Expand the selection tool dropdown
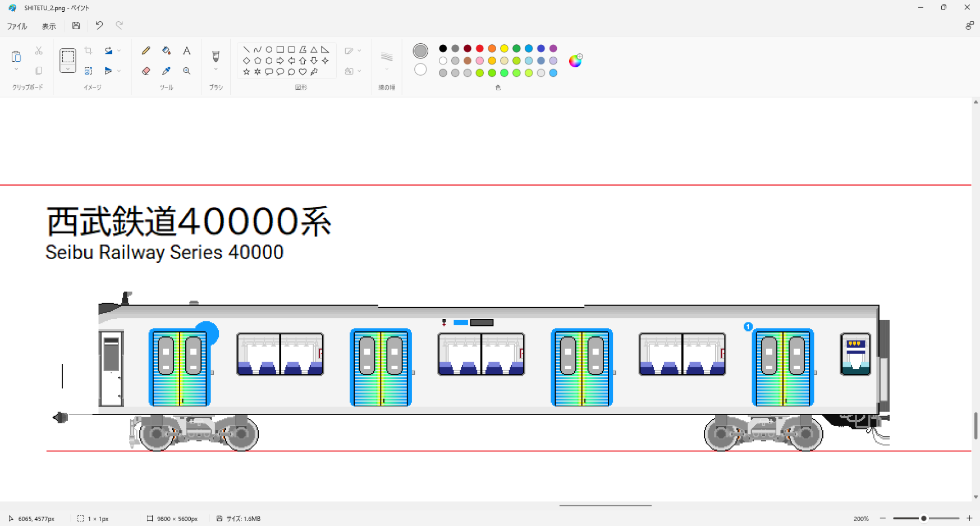980x526 pixels. [x=68, y=69]
